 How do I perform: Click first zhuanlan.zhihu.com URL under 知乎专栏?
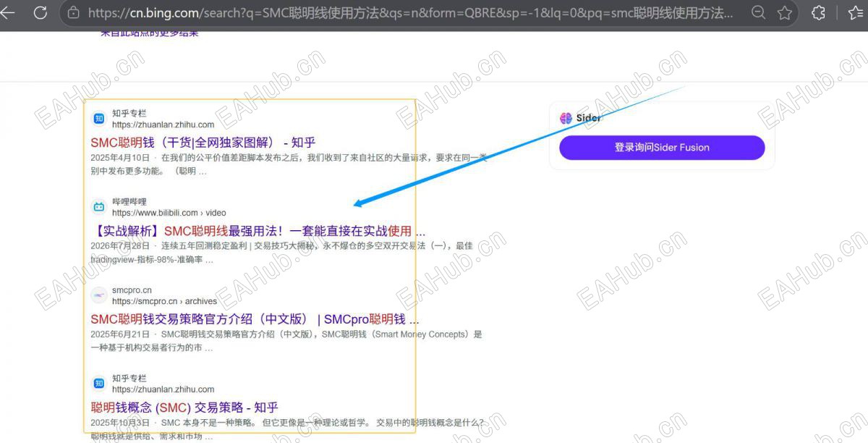(x=163, y=125)
